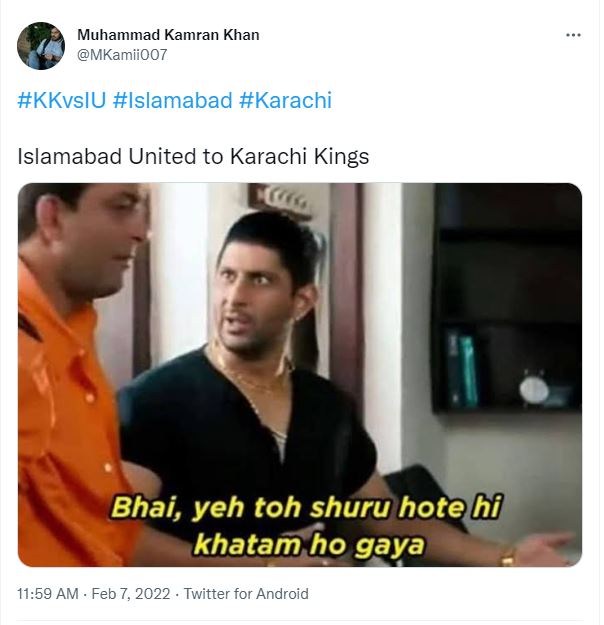Click the subtitle line Bhai, yeh toh shuru hote hi
The height and width of the screenshot is (625, 604).
pyautogui.click(x=306, y=508)
